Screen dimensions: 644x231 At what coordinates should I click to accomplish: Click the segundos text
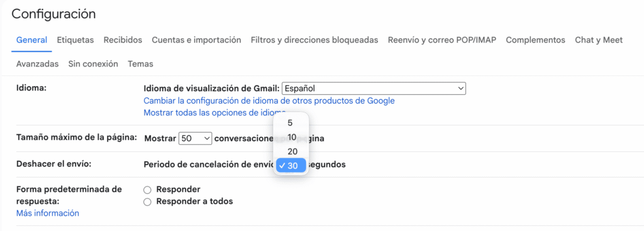click(327, 164)
